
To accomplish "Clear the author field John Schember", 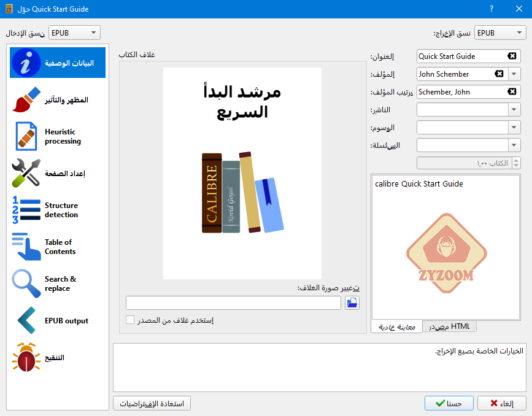I will point(499,74).
